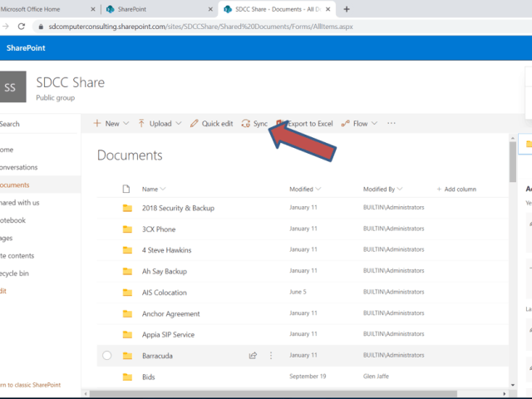Open a new browser tab

[347, 9]
